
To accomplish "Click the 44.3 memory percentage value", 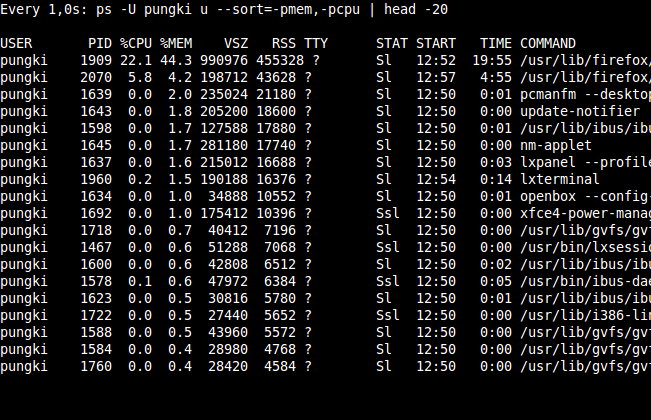I will click(176, 61).
